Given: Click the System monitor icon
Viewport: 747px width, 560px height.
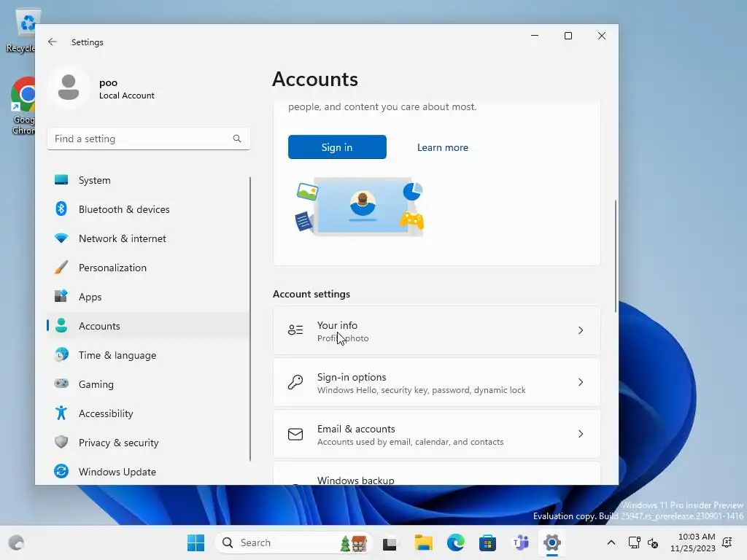Looking at the screenshot, I should pos(61,180).
